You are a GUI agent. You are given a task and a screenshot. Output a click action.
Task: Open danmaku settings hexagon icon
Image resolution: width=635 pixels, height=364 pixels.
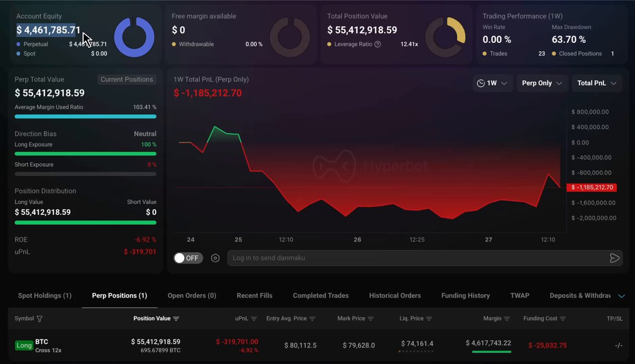(x=215, y=258)
